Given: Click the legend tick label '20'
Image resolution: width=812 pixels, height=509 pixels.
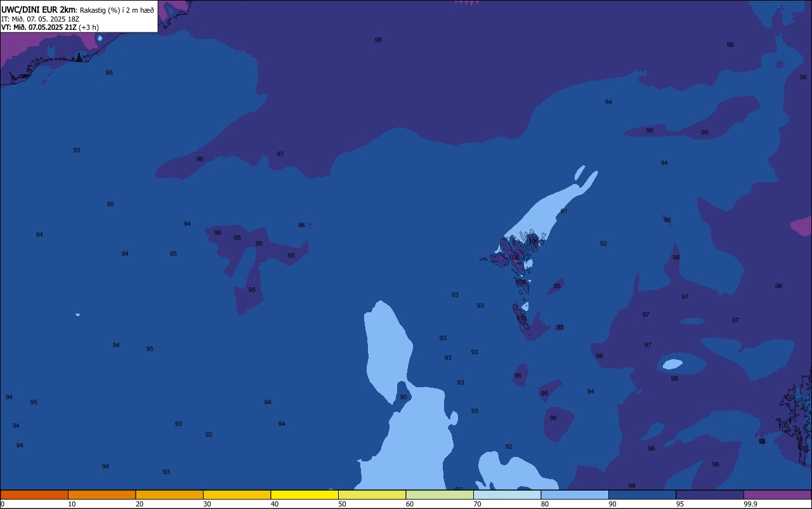Looking at the screenshot, I should point(140,504).
